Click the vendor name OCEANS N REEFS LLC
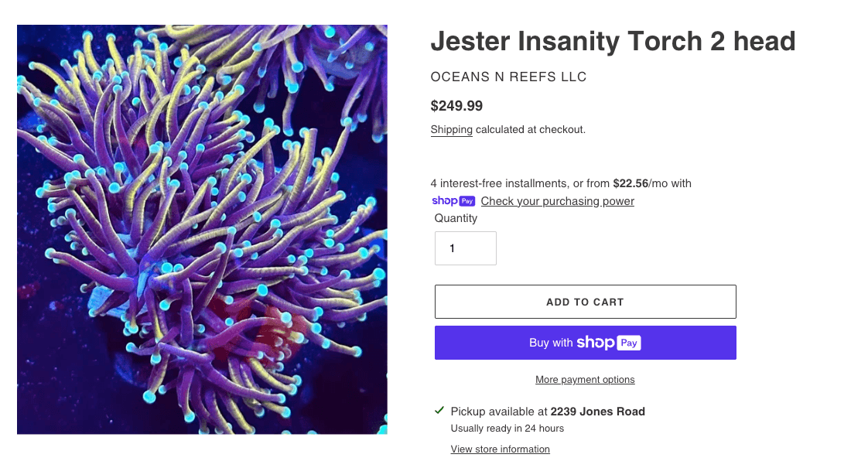Viewport: 868px width, 468px height. coord(508,77)
